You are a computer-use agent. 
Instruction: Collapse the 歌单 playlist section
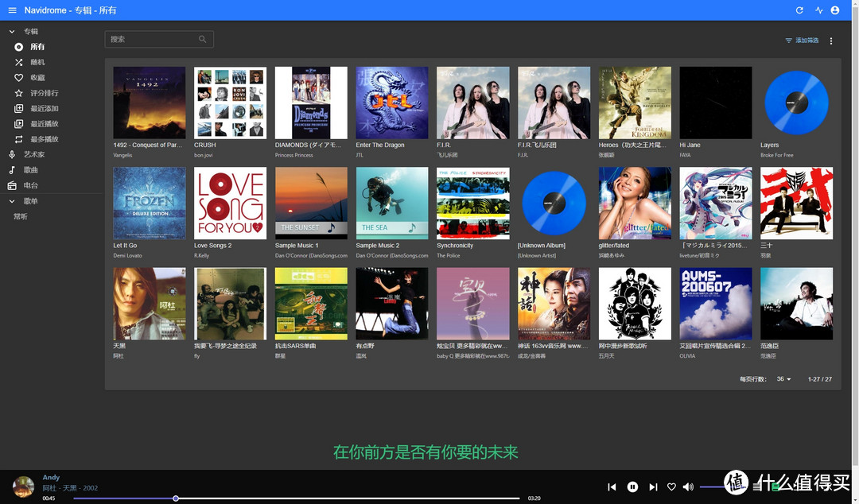12,201
